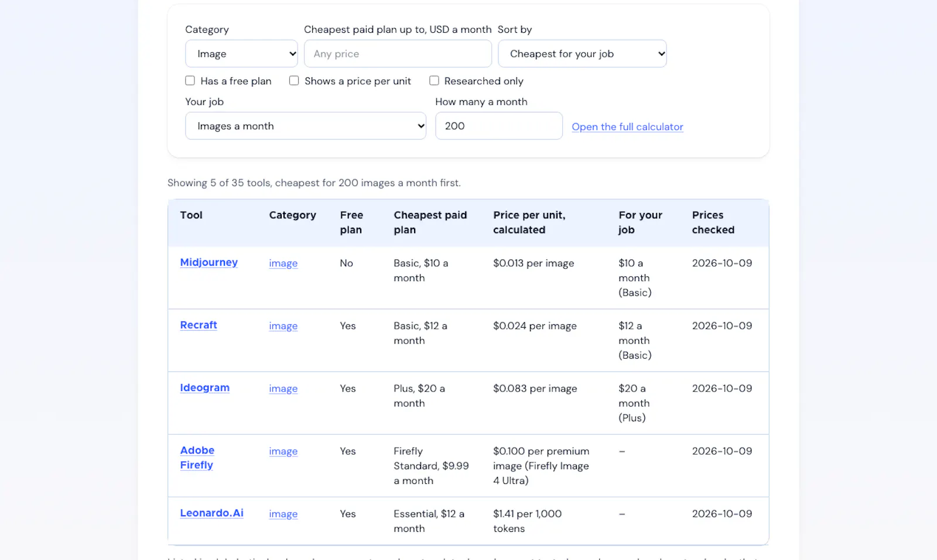Viewport: 937px width, 560px height.
Task: Open the Ideogram tool link
Action: (205, 387)
